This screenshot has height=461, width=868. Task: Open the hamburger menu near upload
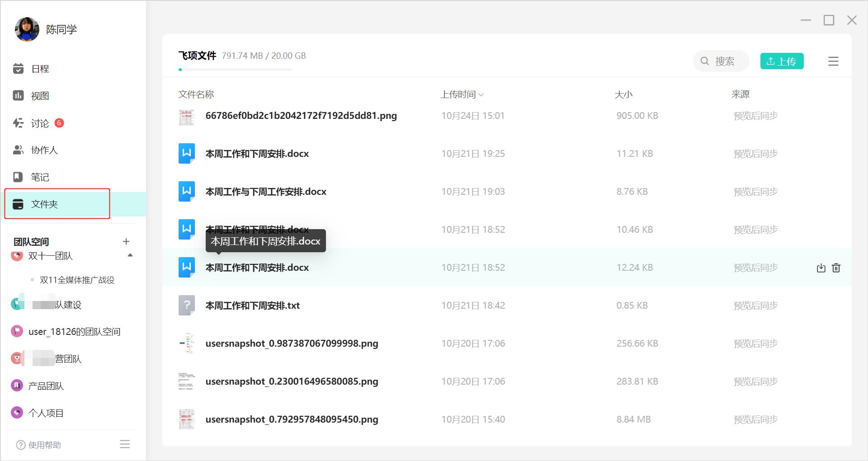click(x=833, y=61)
